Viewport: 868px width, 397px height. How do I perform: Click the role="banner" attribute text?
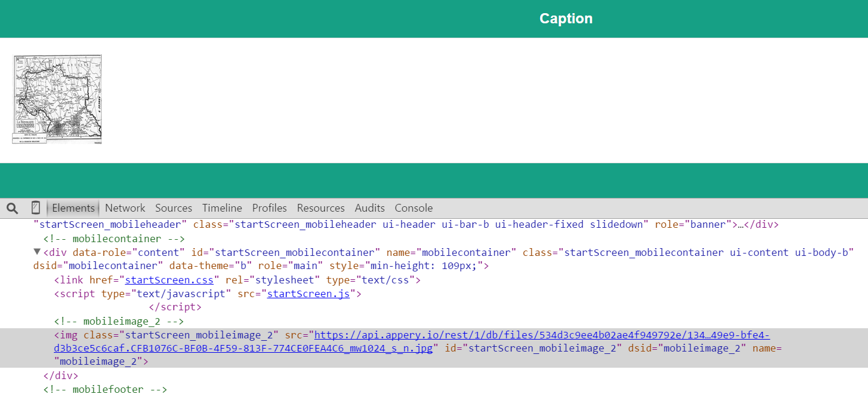click(693, 225)
